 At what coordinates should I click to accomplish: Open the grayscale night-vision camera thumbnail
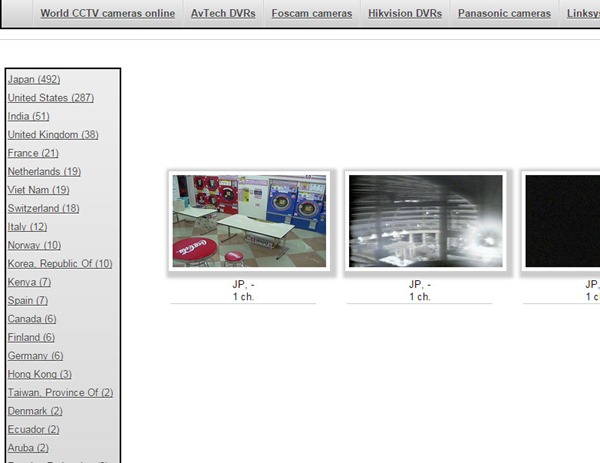426,221
